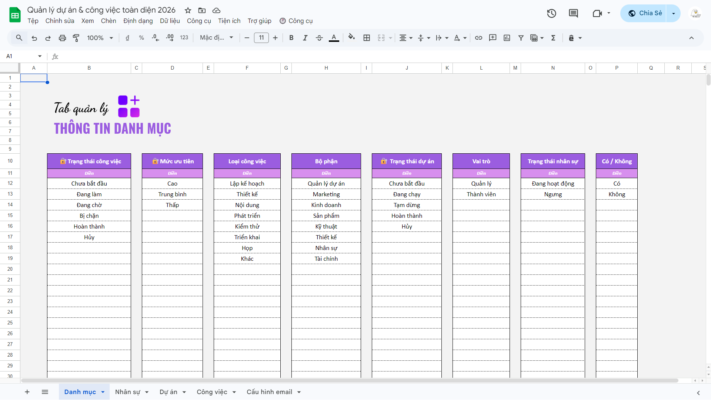Open the Định dạng menu
The width and height of the screenshot is (711, 400).
[137, 20]
